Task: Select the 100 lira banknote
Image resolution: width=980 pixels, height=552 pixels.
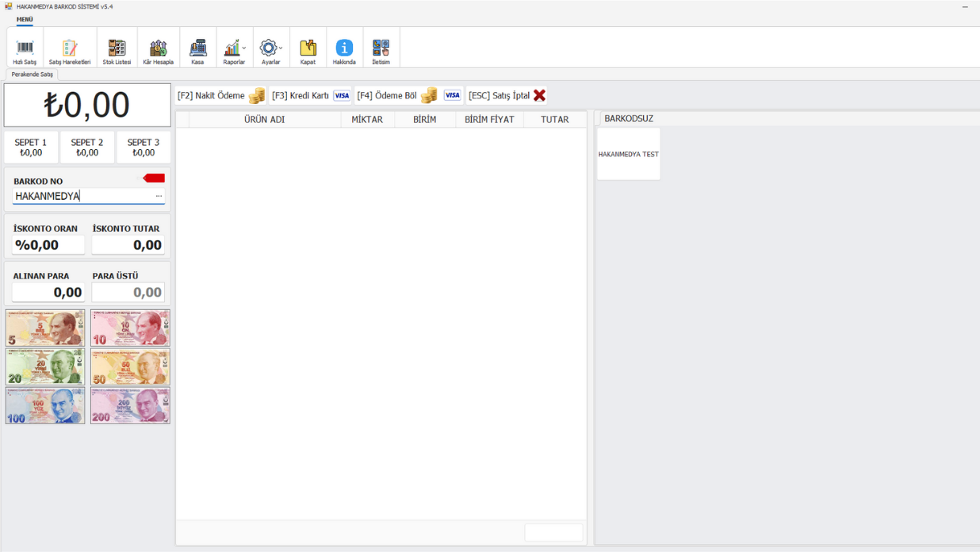Action: 45,406
